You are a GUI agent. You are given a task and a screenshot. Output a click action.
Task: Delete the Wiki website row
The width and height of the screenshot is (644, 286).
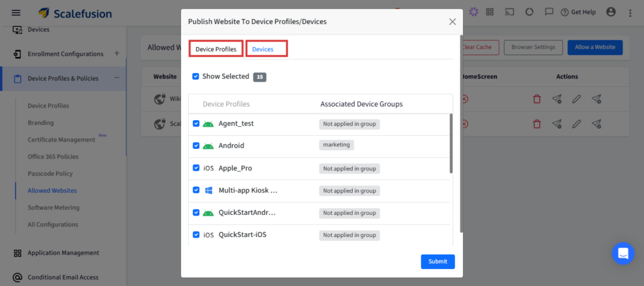point(537,99)
